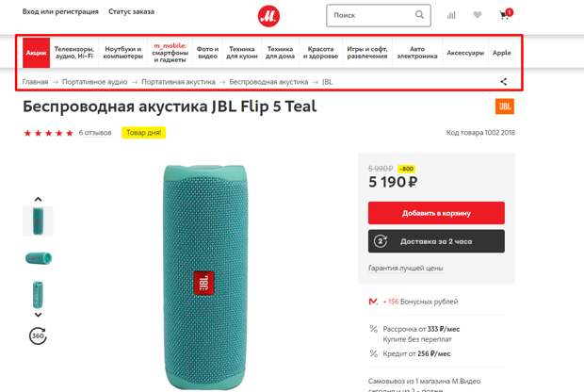Click Доставка за 2 часа button
The height and width of the screenshot is (392, 584).
436,241
